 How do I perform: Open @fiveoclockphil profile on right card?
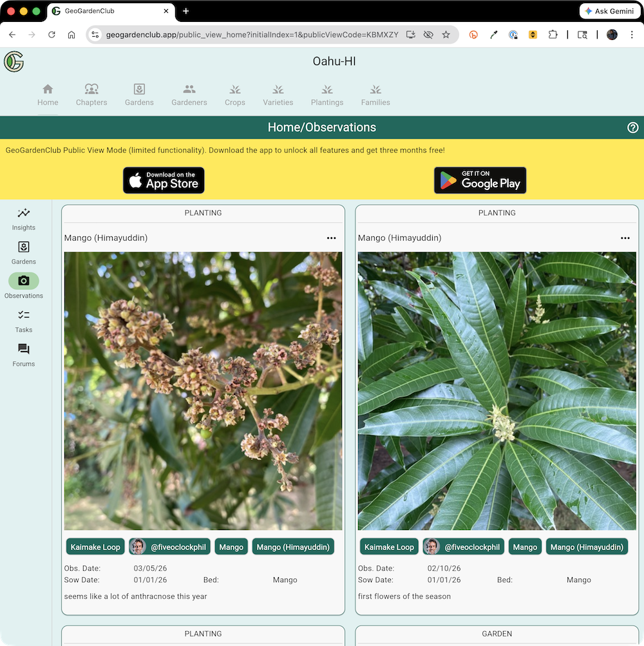coord(463,547)
